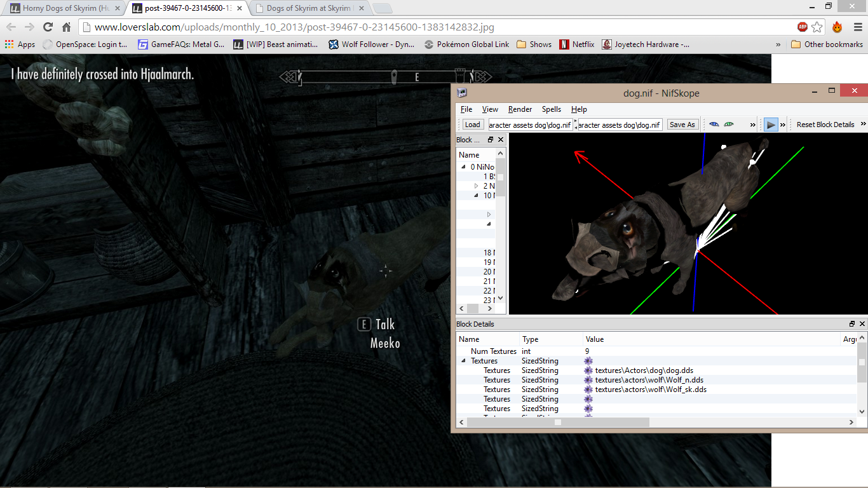868x488 pixels.
Task: Open a new Chrome tab
Action: [x=382, y=9]
